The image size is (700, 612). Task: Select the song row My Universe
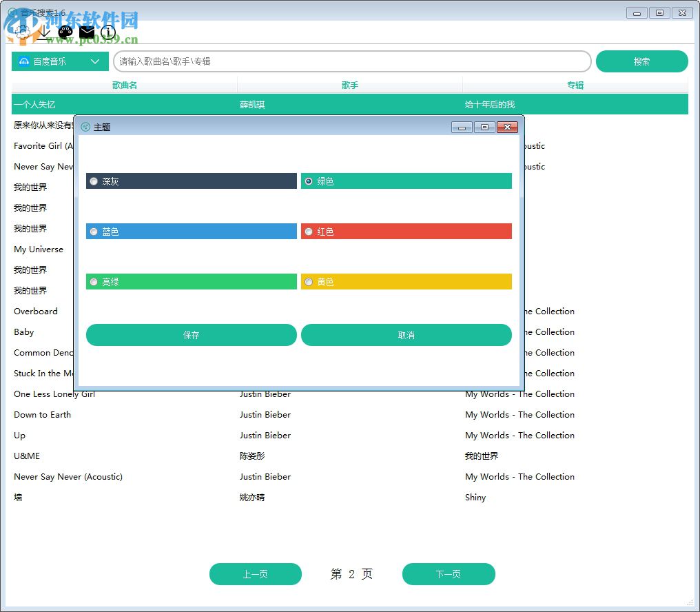tap(39, 249)
